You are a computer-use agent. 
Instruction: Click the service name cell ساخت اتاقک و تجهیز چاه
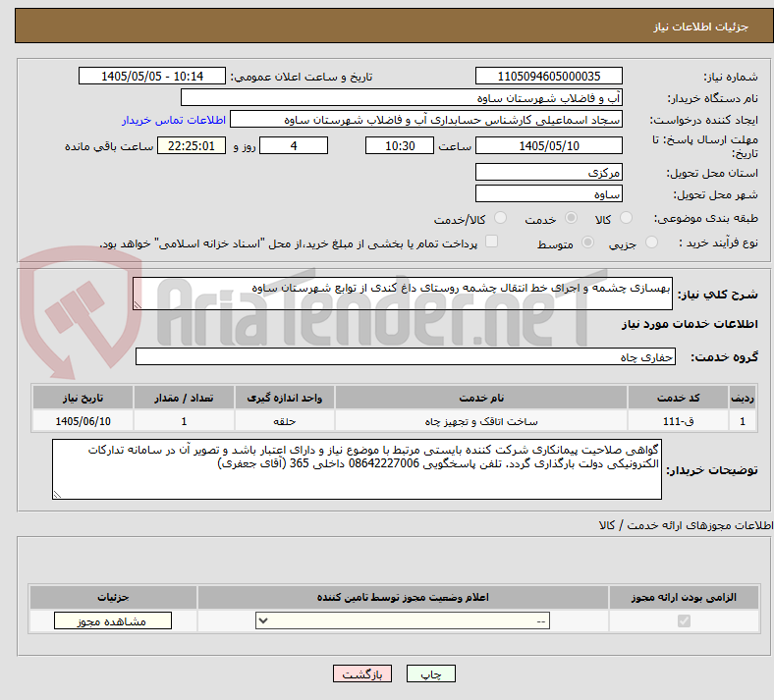click(x=481, y=421)
